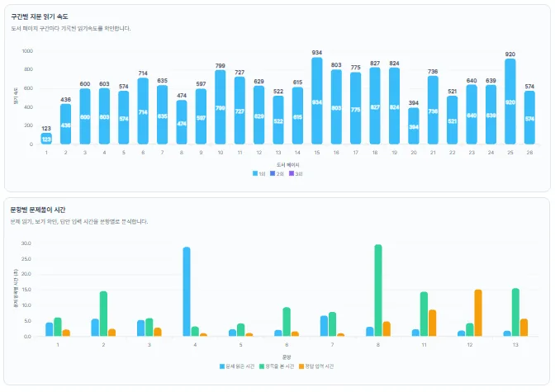555x392 pixels.
Task: Toggle the 2회 series in the legend
Action: [x=277, y=173]
